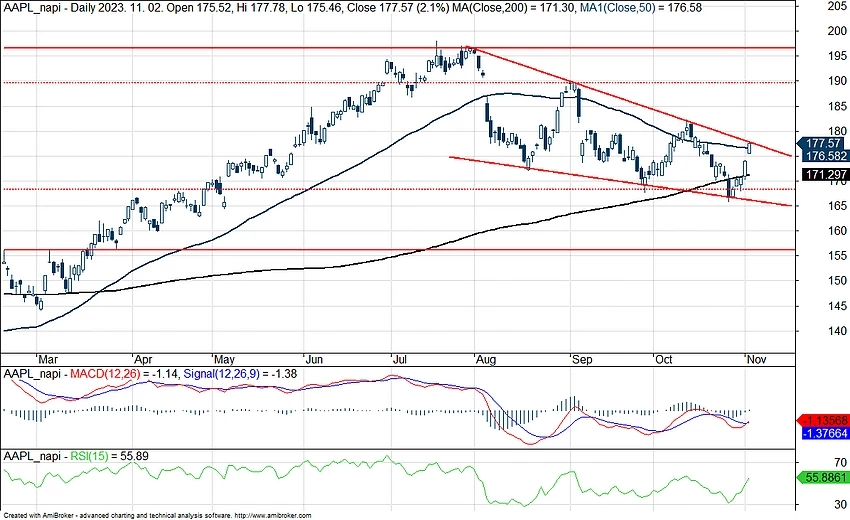Screen dimensions: 850x520
Task: Click the 145 price axis label
Action: click(x=837, y=306)
